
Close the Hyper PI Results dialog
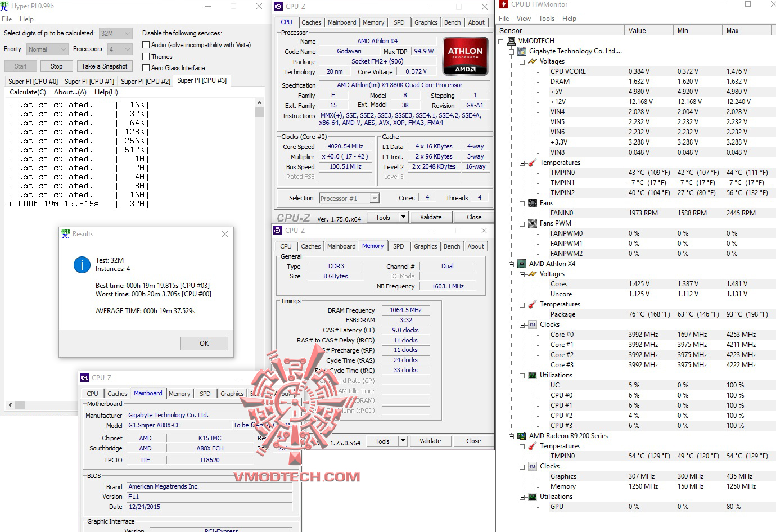point(225,234)
